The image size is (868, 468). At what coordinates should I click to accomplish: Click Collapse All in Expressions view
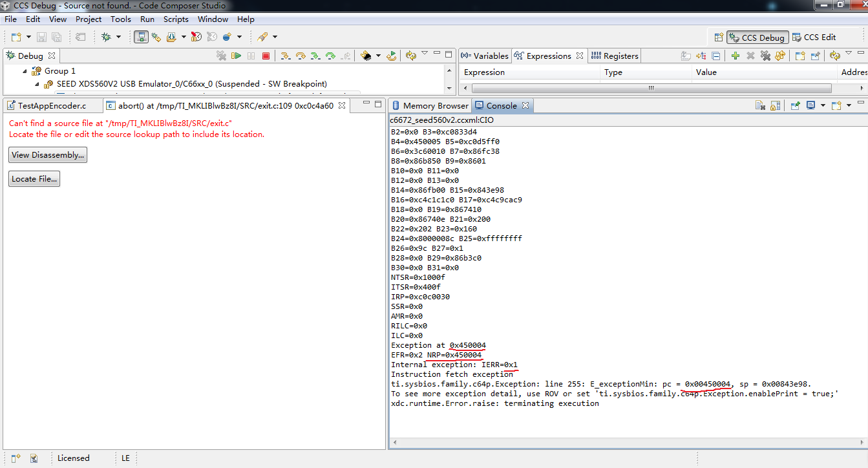[x=716, y=56]
